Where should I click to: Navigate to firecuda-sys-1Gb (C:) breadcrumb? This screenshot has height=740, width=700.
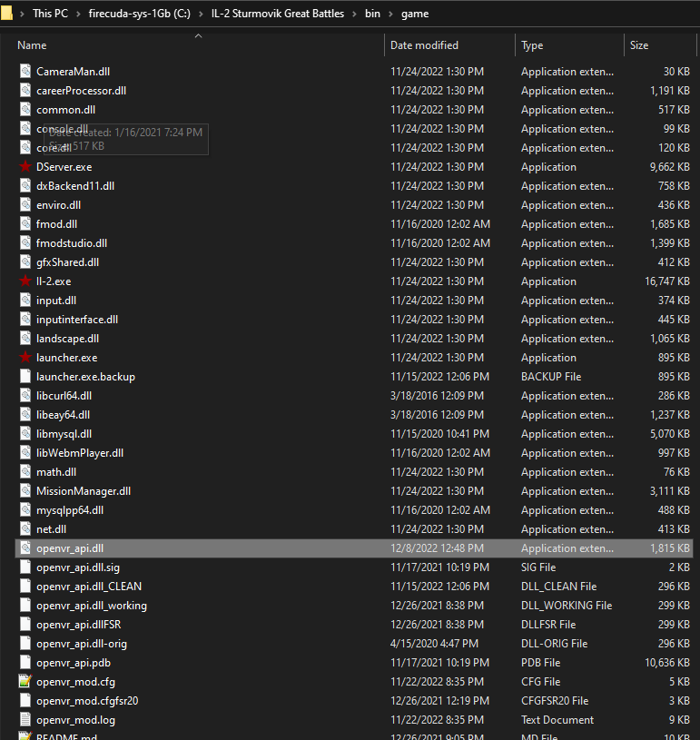pyautogui.click(x=140, y=14)
